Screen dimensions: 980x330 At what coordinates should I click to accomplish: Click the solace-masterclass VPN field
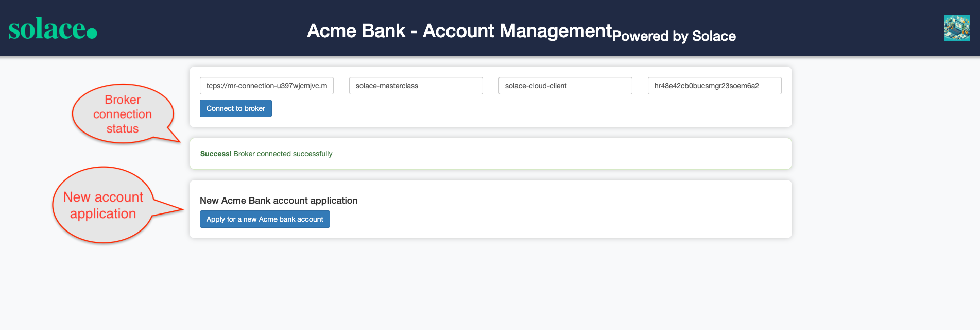point(416,86)
